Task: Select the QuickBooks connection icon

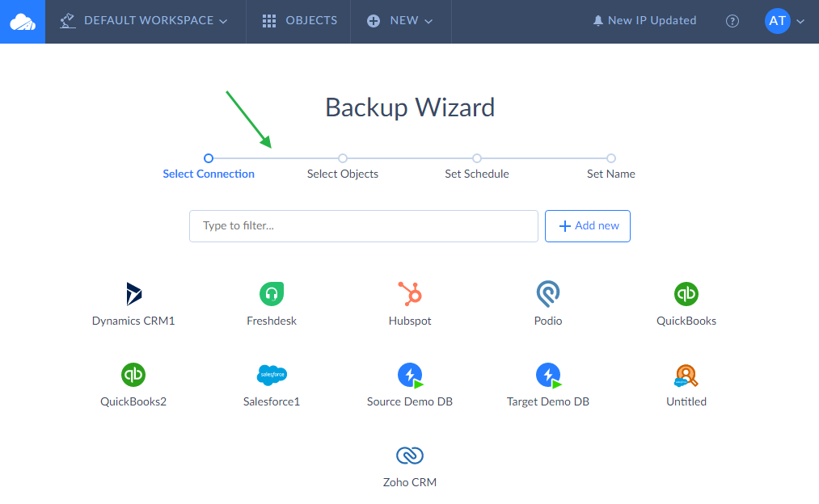Action: pyautogui.click(x=686, y=294)
